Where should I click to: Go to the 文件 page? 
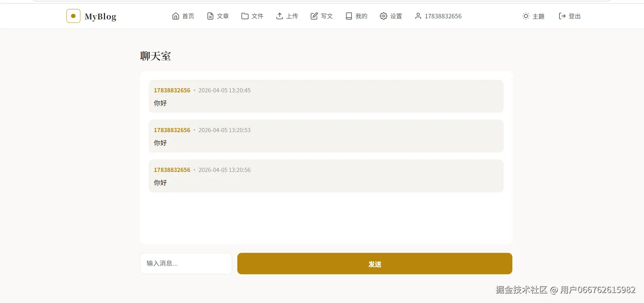257,16
